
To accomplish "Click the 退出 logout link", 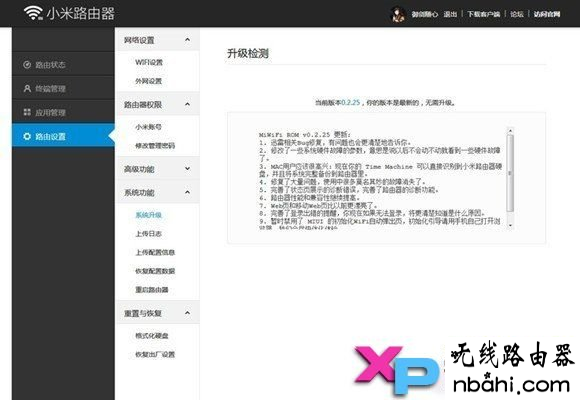I will pos(450,14).
